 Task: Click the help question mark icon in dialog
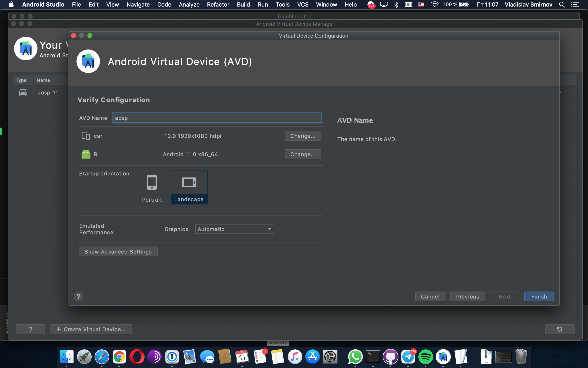78,296
